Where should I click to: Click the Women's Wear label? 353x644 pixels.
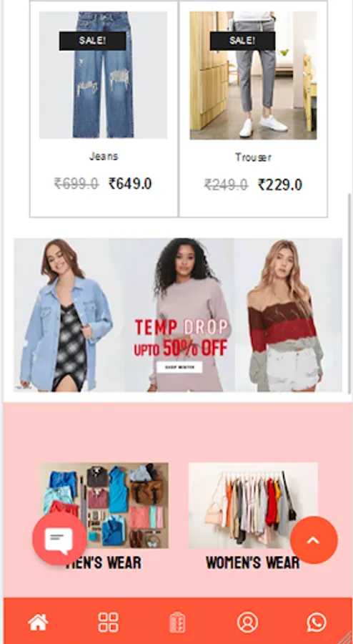pyautogui.click(x=252, y=562)
